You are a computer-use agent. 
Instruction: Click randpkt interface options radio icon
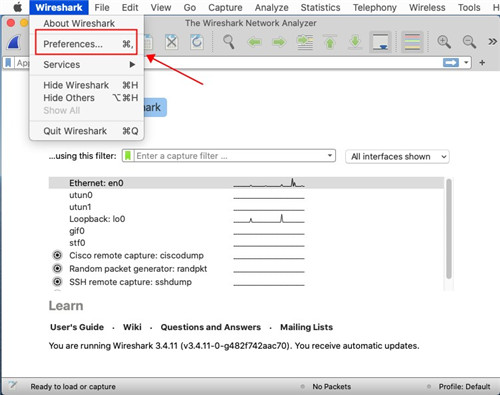pos(57,268)
